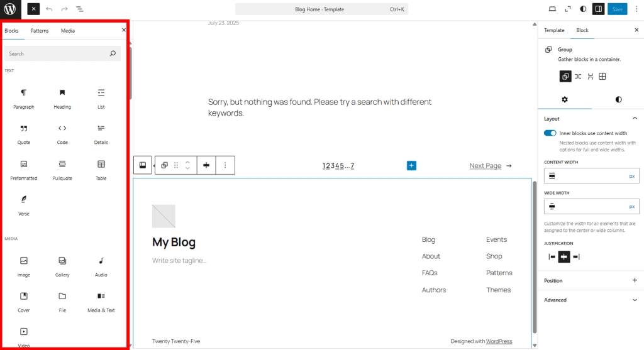The image size is (644, 350).
Task: Insert a Pullquote block
Action: (x=62, y=170)
